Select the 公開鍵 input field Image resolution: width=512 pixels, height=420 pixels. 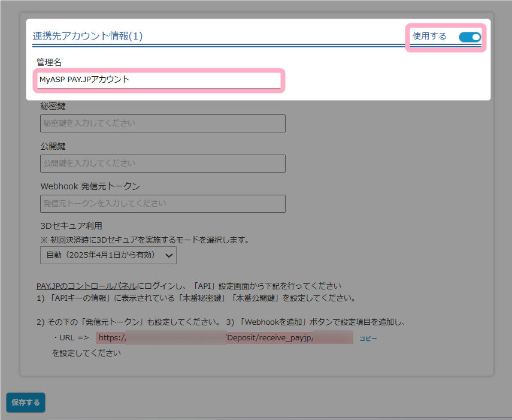pyautogui.click(x=162, y=164)
